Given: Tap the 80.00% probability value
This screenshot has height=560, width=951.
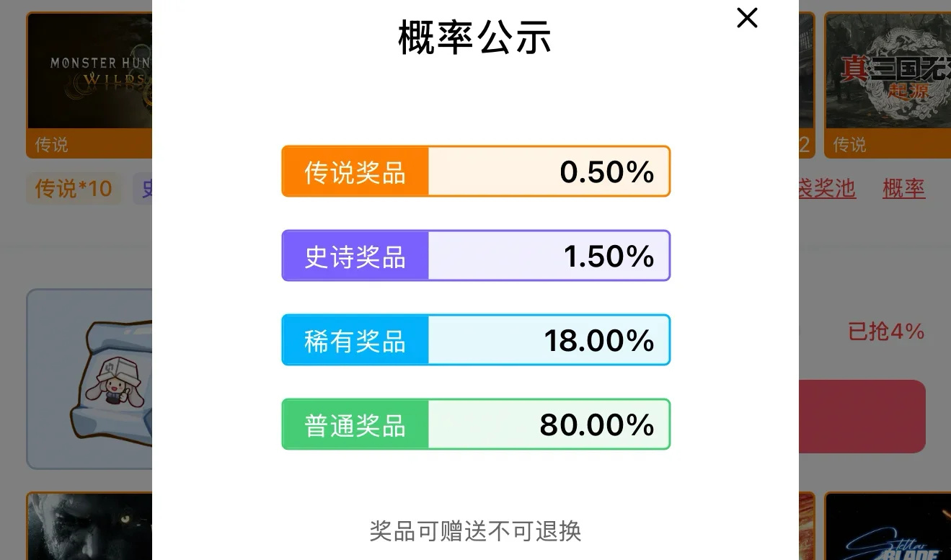Looking at the screenshot, I should [x=596, y=425].
